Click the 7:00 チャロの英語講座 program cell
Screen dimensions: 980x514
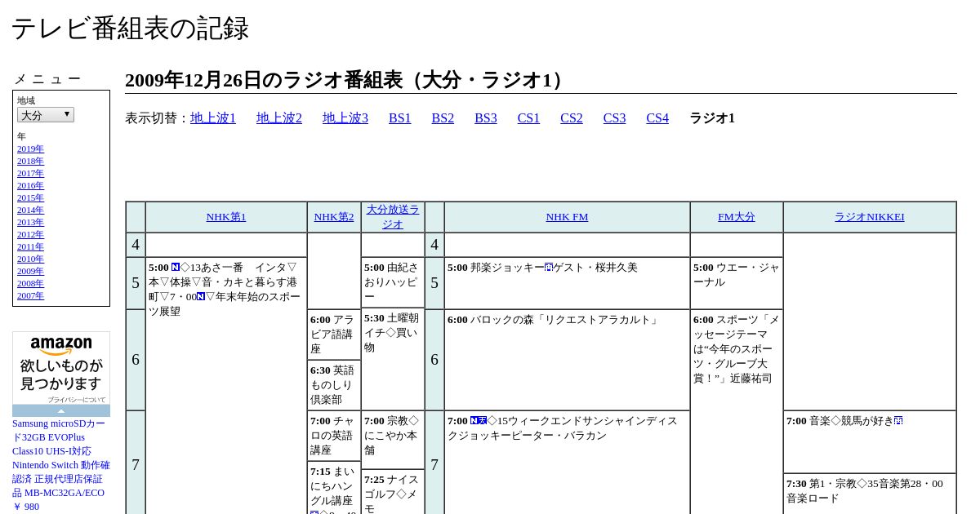pyautogui.click(x=334, y=436)
